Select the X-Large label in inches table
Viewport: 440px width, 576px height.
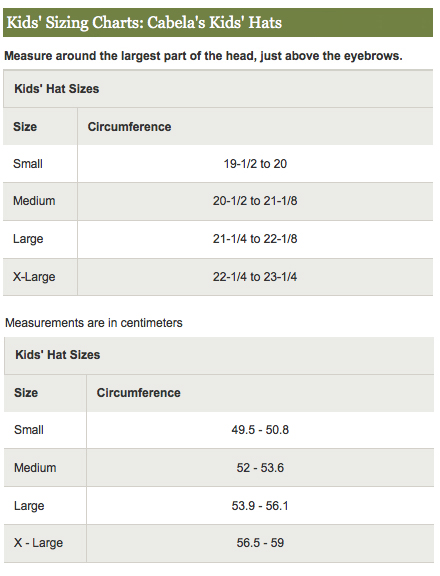coord(34,277)
